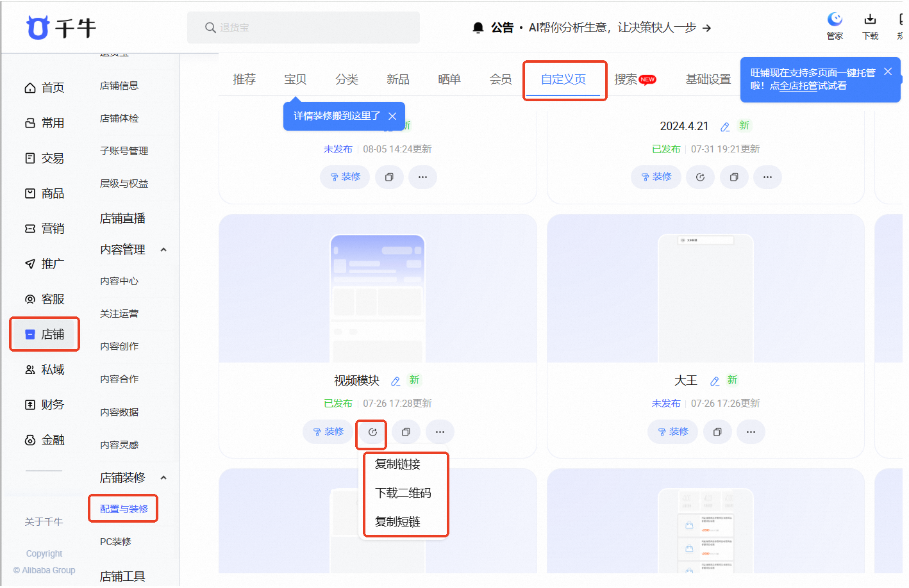909x588 pixels.
Task: Open more options on 08-05 14:24 card
Action: (422, 177)
